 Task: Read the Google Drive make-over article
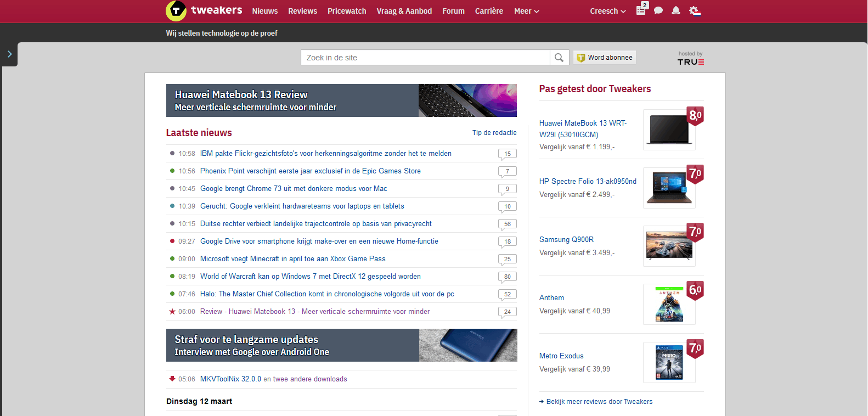319,241
